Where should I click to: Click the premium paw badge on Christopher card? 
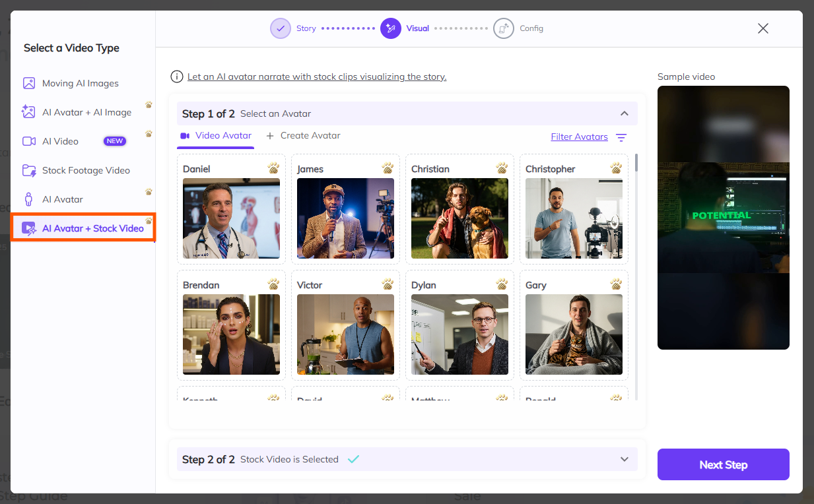616,168
